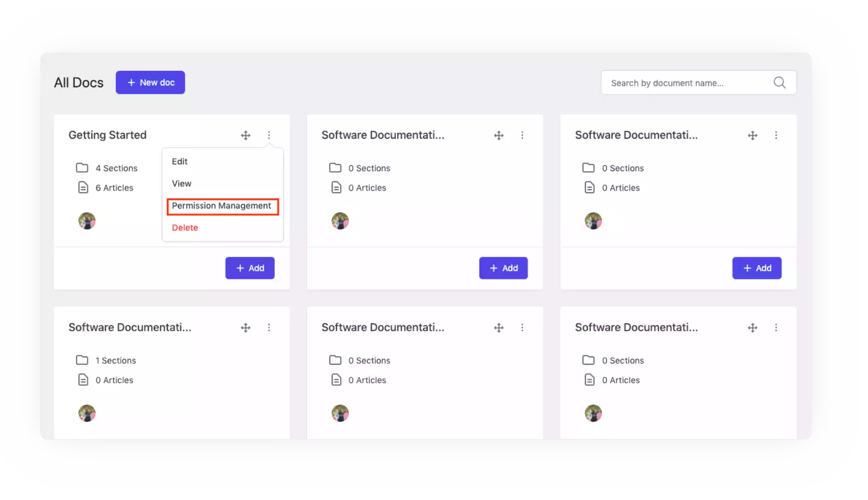This screenshot has height=500, width=868.
Task: Click the New doc button
Action: coord(150,82)
